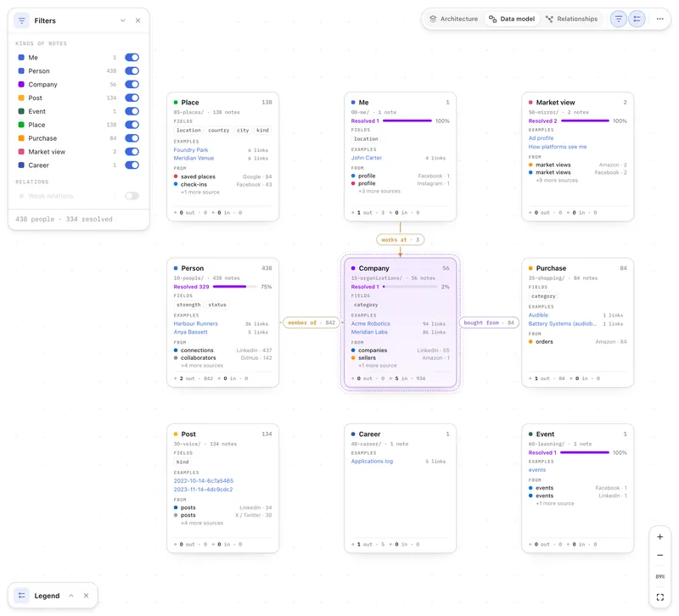Click the Person Resolved 329 progress bar

[x=234, y=287]
